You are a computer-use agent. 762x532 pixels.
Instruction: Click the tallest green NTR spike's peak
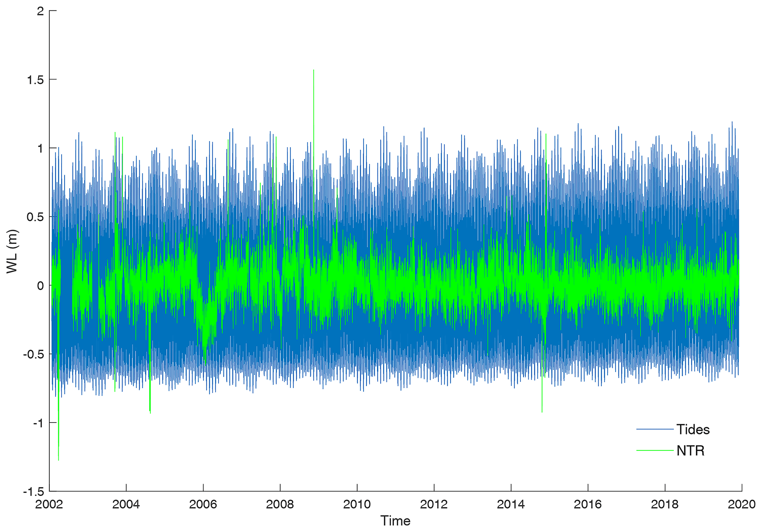coord(313,70)
